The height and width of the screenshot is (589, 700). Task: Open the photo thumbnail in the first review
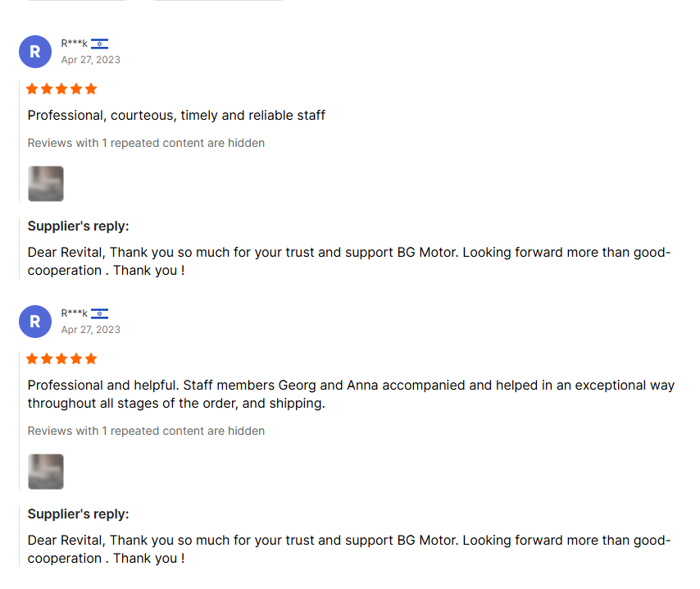(46, 184)
